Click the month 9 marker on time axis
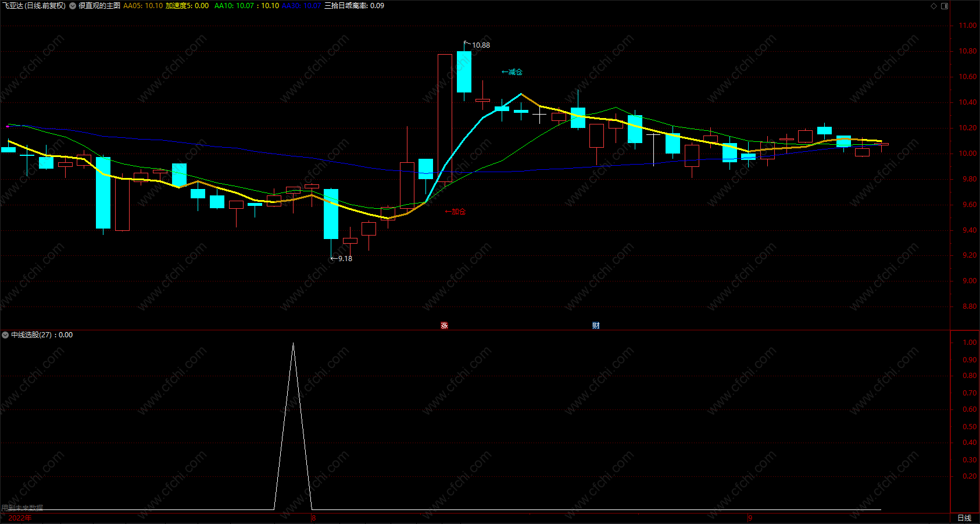The image size is (980, 524). tap(750, 518)
